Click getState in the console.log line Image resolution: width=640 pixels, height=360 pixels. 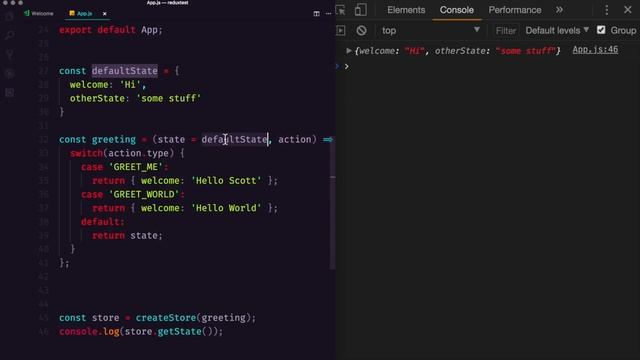click(x=179, y=331)
